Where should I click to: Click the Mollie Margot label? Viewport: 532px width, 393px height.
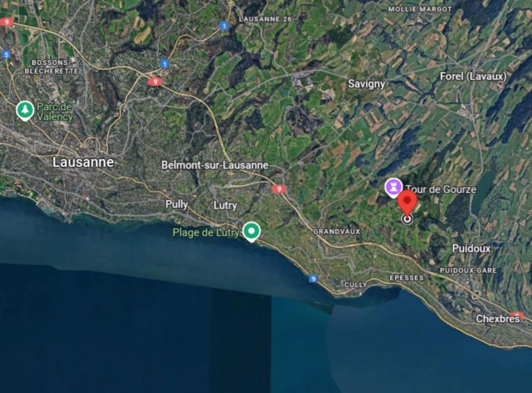[420, 9]
